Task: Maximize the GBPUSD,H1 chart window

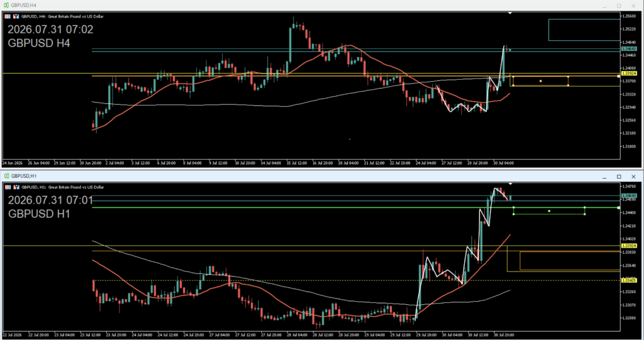Action: tap(619, 177)
